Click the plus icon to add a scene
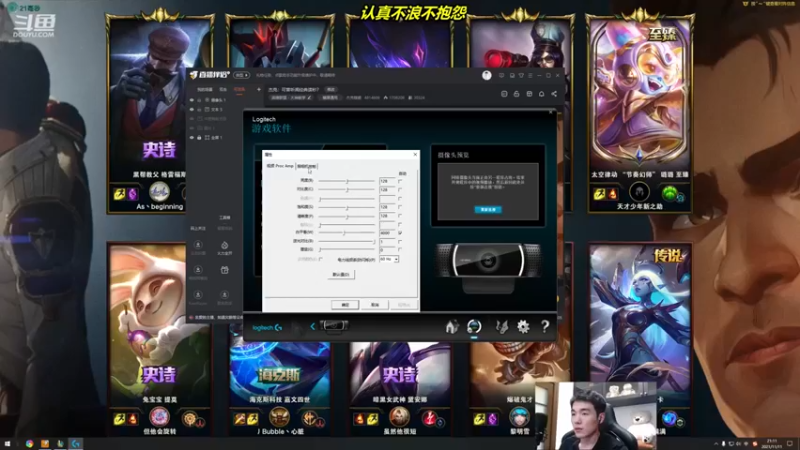Image resolution: width=800 pixels, height=450 pixels. point(259,89)
